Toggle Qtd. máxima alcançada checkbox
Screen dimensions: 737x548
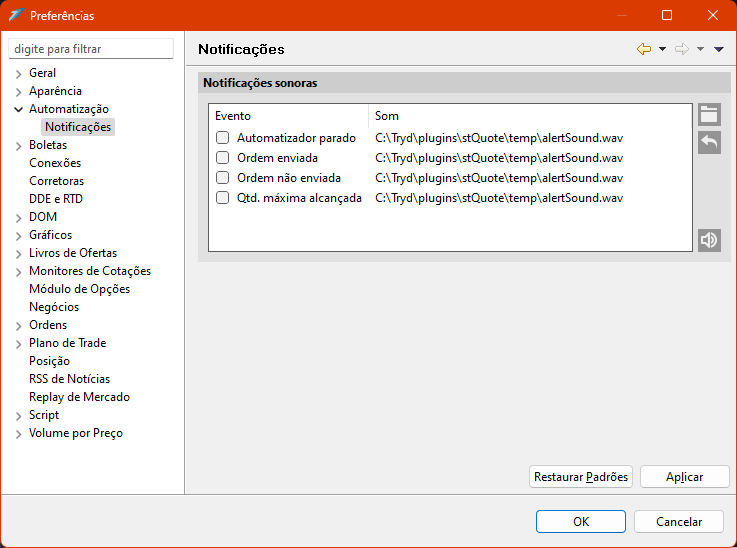(222, 198)
